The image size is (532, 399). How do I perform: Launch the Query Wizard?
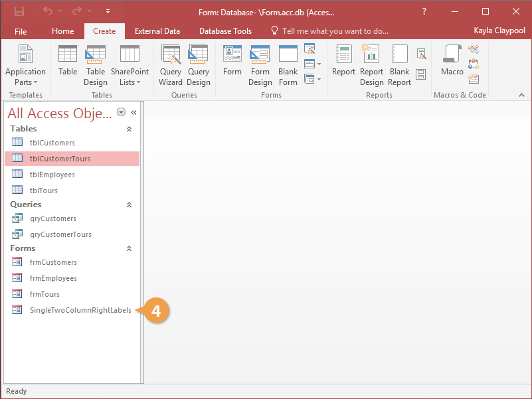point(171,65)
